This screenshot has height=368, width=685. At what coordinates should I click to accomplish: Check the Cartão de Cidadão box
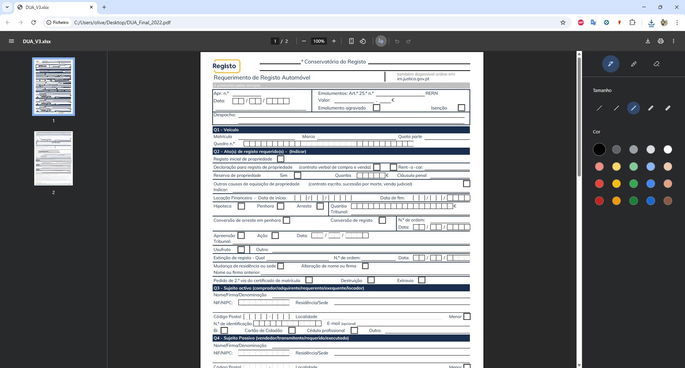click(x=292, y=330)
